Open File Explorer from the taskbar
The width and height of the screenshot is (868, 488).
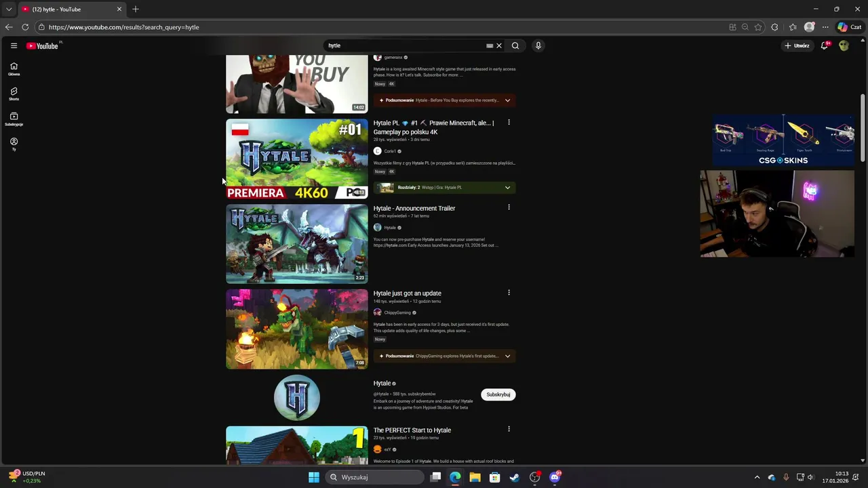tap(475, 477)
